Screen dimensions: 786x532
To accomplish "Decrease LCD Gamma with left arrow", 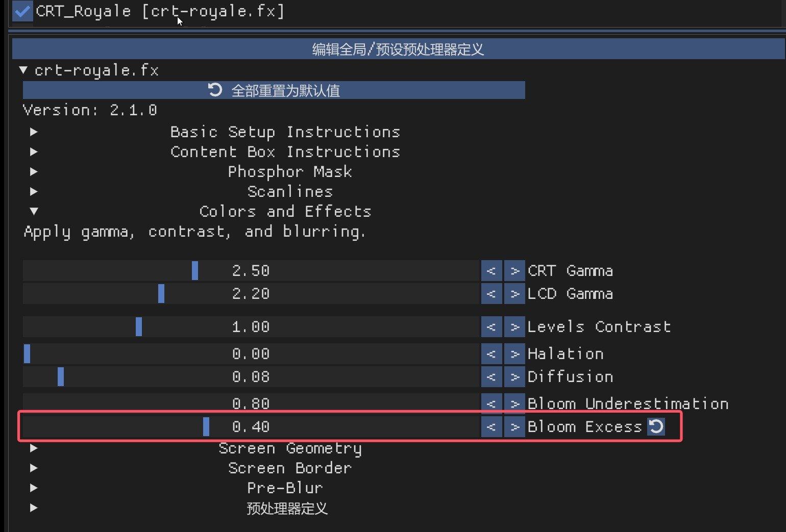I will [492, 293].
